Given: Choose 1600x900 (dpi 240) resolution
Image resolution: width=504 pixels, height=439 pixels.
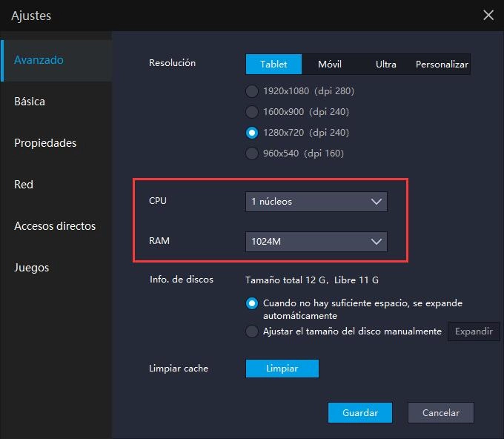Looking at the screenshot, I should point(252,112).
